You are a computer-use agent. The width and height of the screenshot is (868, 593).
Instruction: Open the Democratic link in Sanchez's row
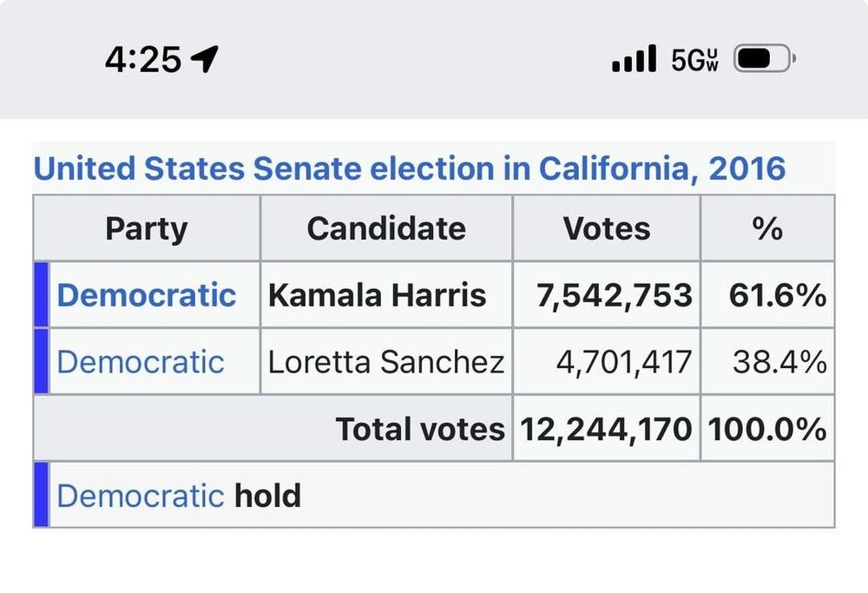tap(141, 362)
